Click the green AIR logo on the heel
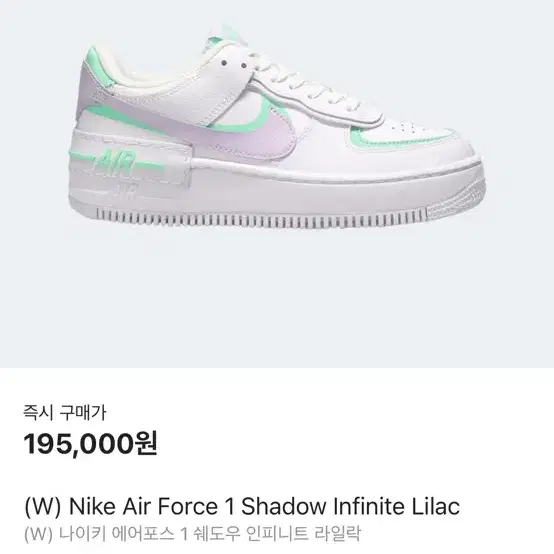 coord(117,163)
